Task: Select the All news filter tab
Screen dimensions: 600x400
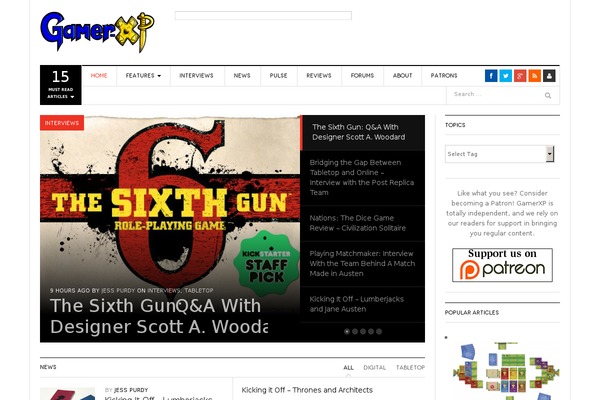Action: [348, 367]
